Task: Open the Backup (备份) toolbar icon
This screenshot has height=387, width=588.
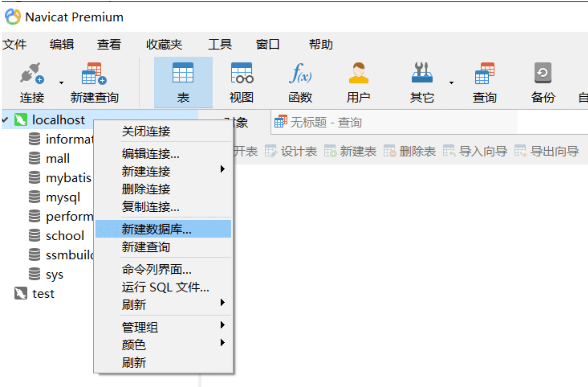Action: coord(543,73)
